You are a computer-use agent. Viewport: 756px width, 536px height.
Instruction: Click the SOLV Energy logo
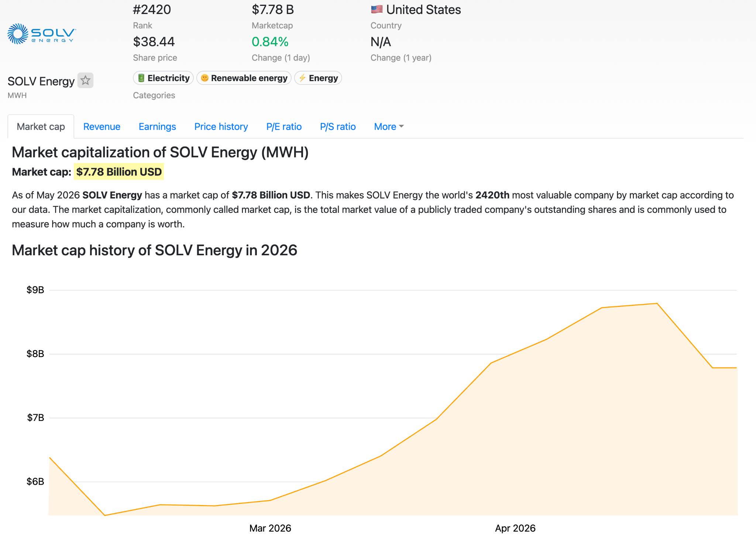point(42,34)
